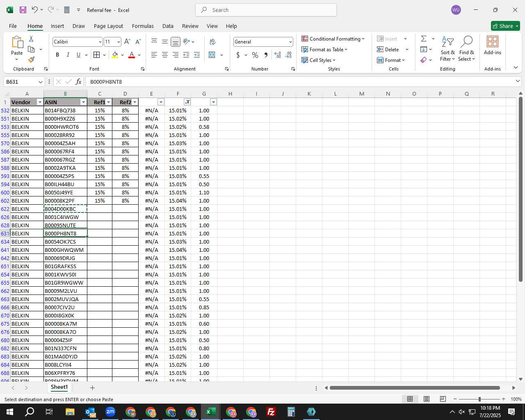The width and height of the screenshot is (525, 420).
Task: Click the Undo arrow icon
Action: (35, 10)
